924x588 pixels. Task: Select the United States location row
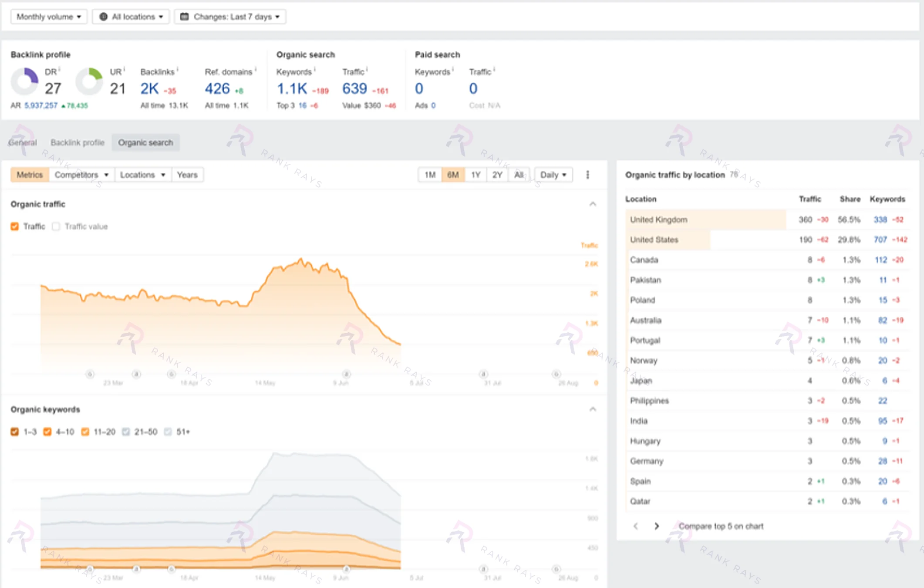coord(768,240)
